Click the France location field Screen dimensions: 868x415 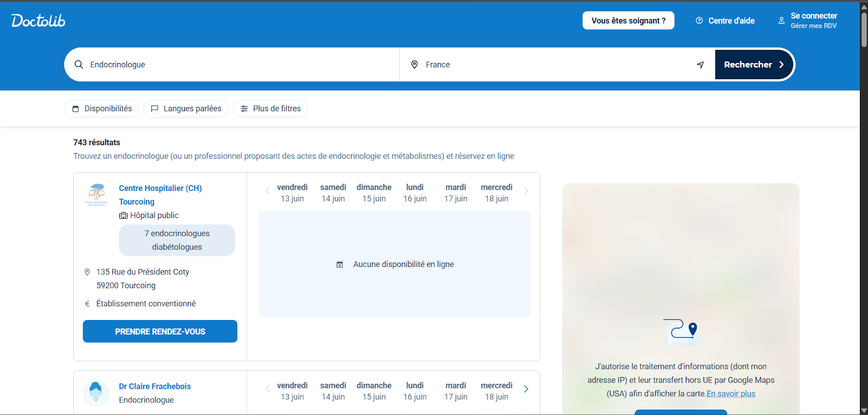(x=556, y=65)
